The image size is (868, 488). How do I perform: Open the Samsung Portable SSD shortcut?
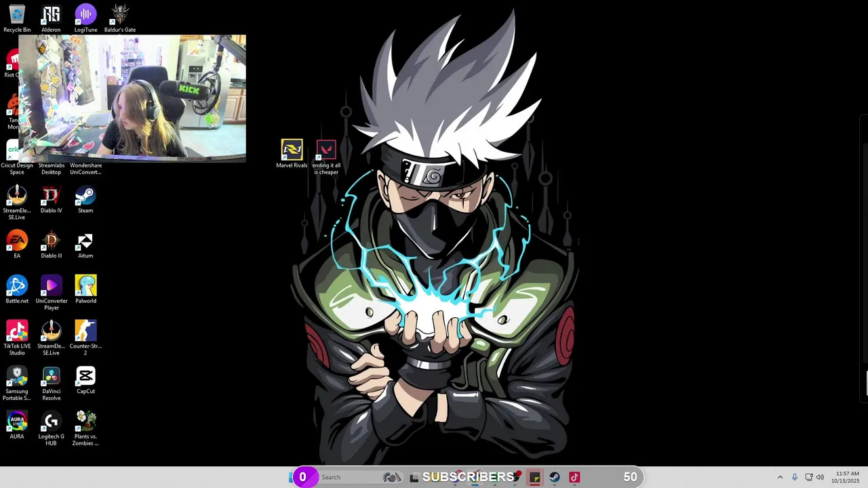17,384
